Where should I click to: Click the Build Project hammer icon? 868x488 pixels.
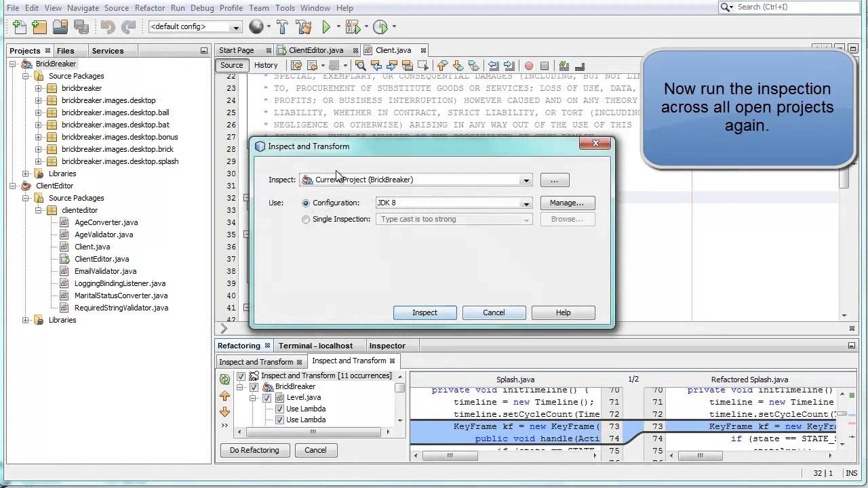(282, 27)
